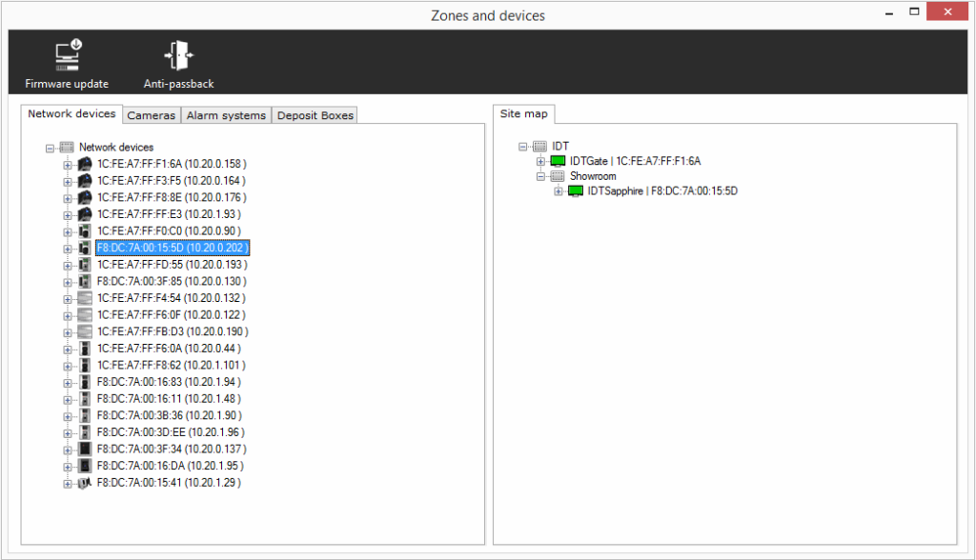Expand the 1C:FE:A7:FF:F3:F5 device node
Viewport: 976px width, 560px height.
coord(68,181)
